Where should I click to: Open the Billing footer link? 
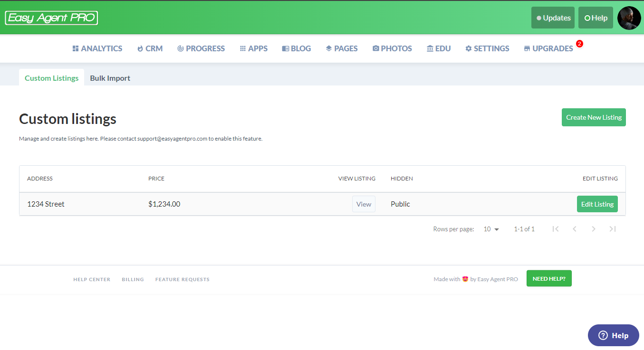tap(133, 279)
